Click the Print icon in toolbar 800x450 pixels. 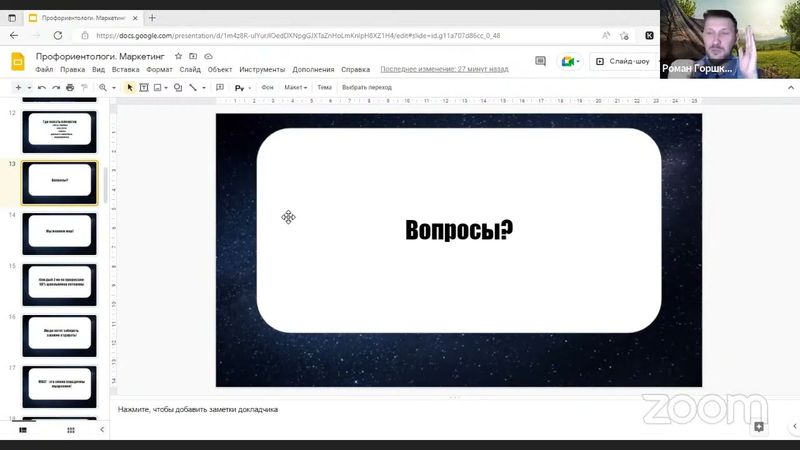click(70, 88)
